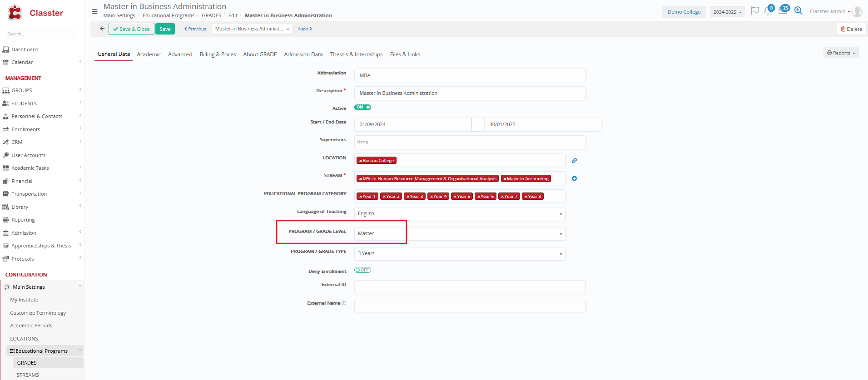The height and width of the screenshot is (380, 868).
Task: Click the link icon beside LOCATION
Action: pyautogui.click(x=574, y=161)
